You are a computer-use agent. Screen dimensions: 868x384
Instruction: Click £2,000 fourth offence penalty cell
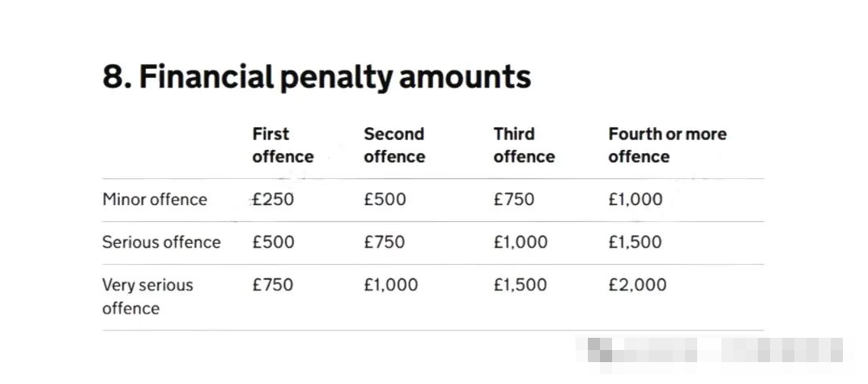tap(637, 285)
